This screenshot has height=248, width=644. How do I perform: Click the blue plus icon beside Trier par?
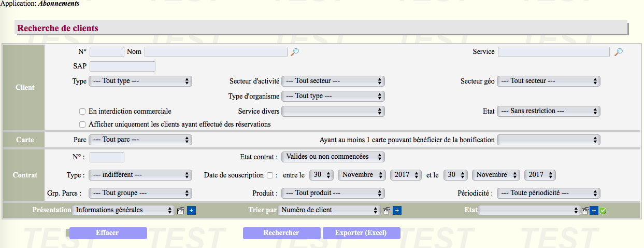[x=397, y=211]
